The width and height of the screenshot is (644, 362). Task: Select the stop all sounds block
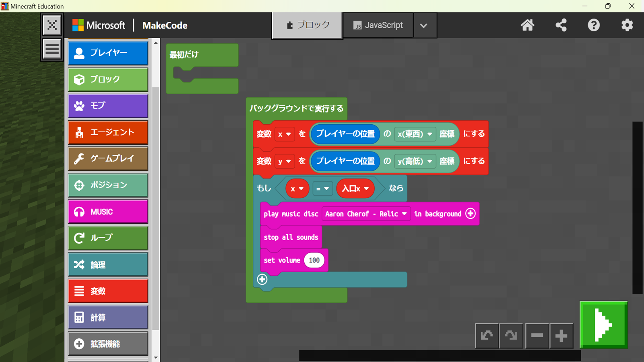[x=291, y=237]
